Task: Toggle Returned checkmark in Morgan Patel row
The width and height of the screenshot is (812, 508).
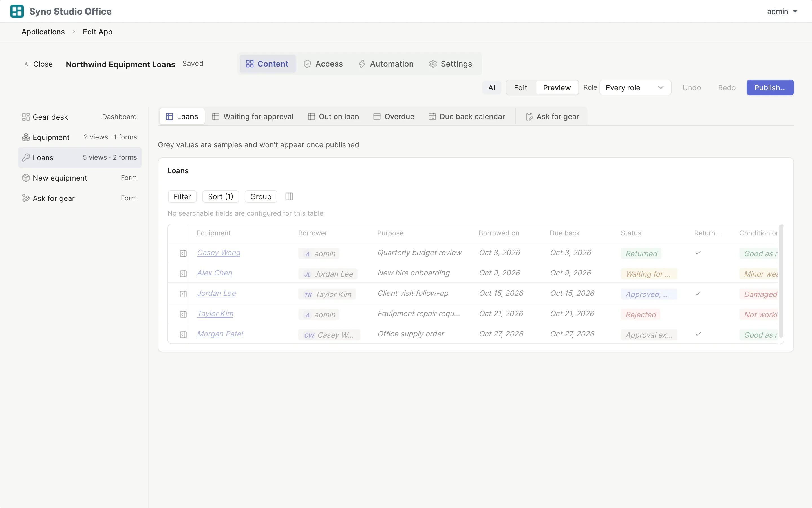Action: (x=698, y=334)
